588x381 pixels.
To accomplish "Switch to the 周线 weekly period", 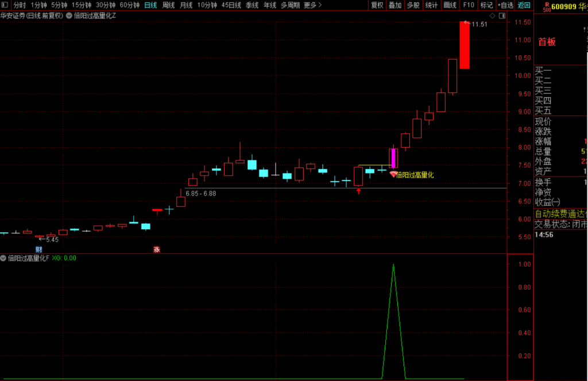I will tap(168, 5).
